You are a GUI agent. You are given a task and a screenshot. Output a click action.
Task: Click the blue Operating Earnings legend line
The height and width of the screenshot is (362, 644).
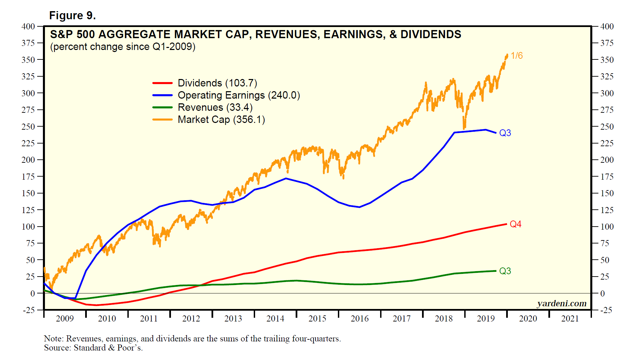click(162, 95)
